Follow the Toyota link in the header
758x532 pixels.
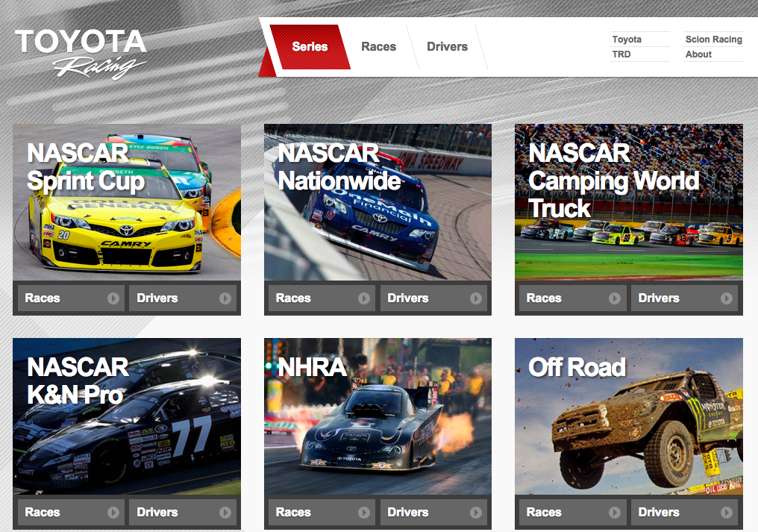pos(627,40)
